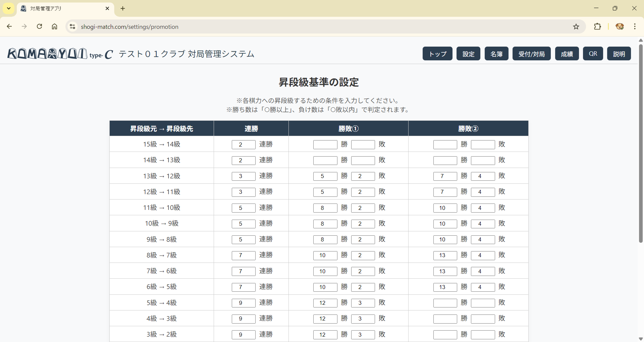Bookmark this page with the star icon
The image size is (644, 342).
576,27
